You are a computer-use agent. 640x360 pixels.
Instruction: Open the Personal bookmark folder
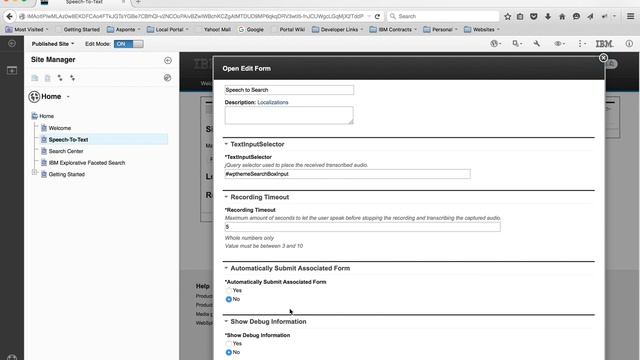[440, 29]
